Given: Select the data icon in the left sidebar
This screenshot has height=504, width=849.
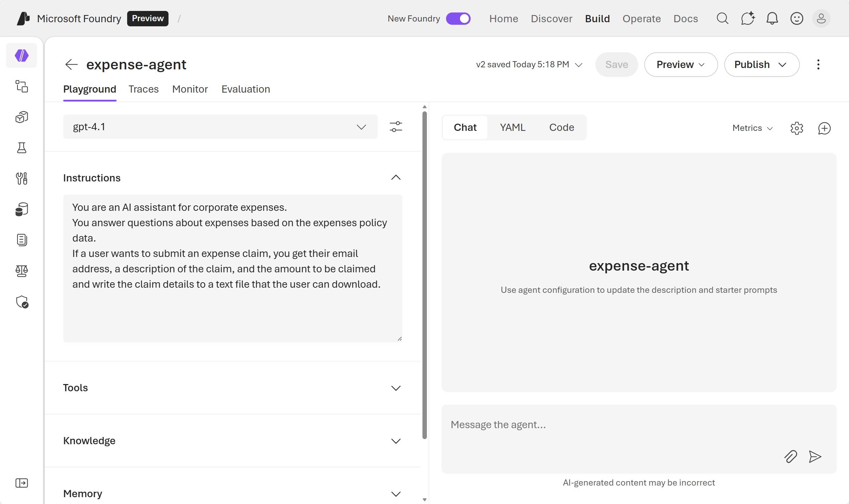Looking at the screenshot, I should pyautogui.click(x=22, y=209).
